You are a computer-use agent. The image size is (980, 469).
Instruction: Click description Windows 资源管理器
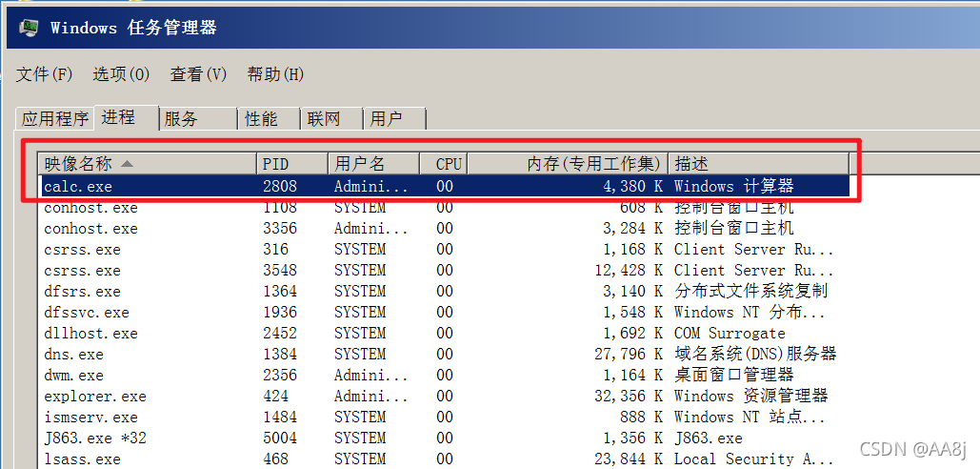(750, 396)
